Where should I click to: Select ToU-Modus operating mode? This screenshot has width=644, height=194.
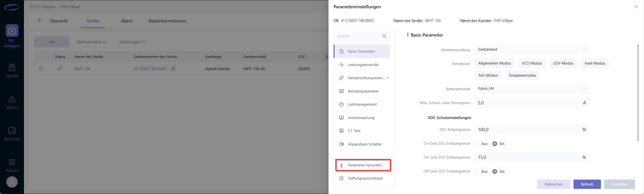click(x=488, y=75)
